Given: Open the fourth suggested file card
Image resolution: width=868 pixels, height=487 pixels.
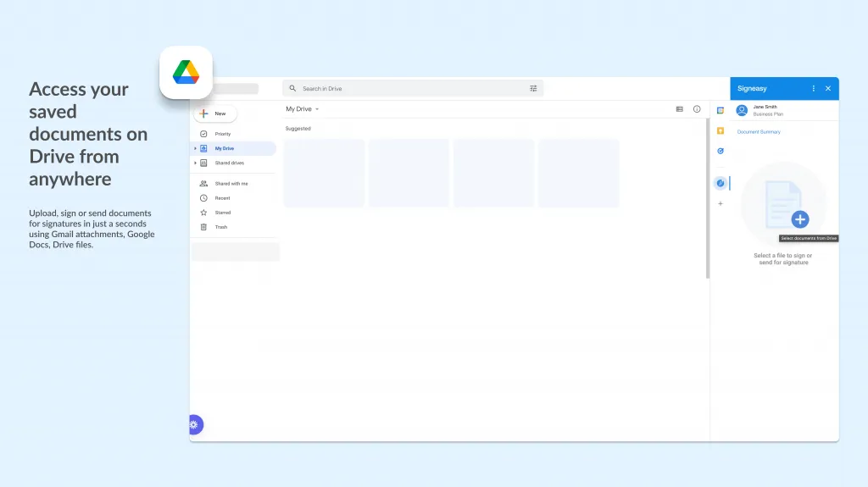Looking at the screenshot, I should (x=578, y=174).
